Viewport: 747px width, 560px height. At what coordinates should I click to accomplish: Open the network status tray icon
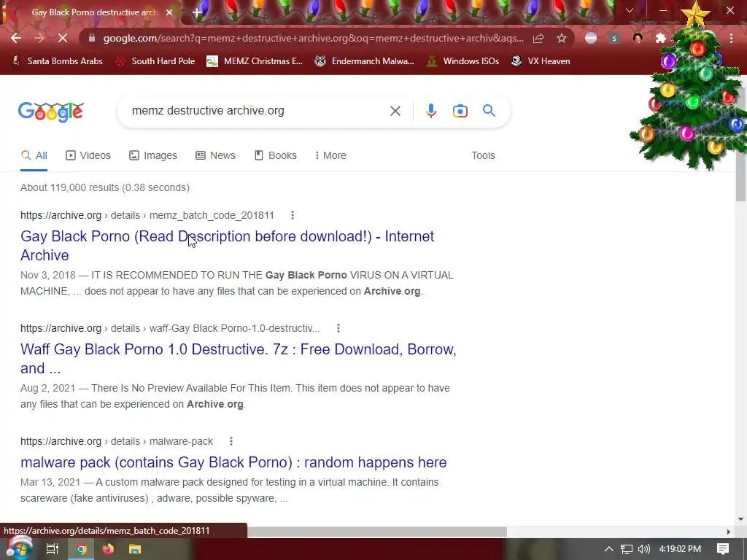click(x=627, y=549)
